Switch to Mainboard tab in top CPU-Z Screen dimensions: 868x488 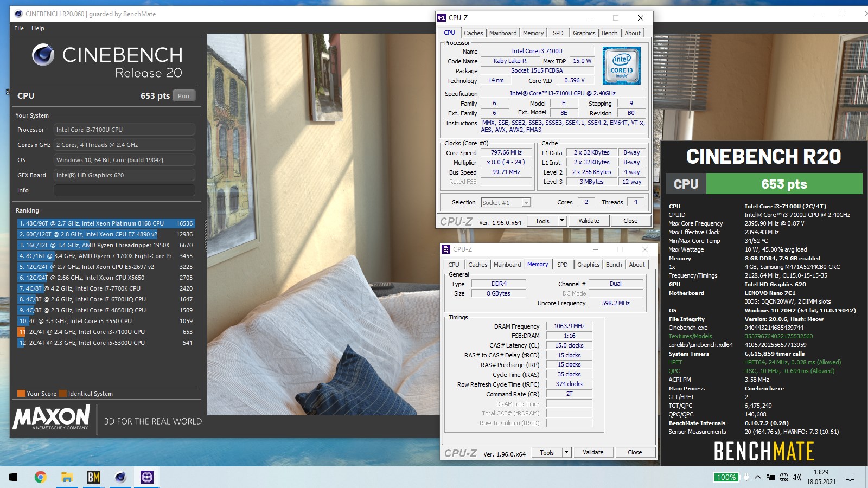(503, 33)
